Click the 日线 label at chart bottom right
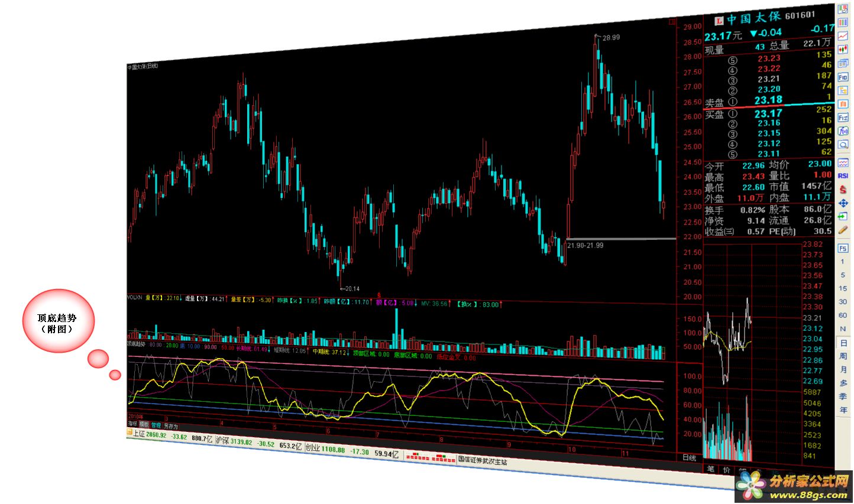Image resolution: width=854 pixels, height=504 pixels. click(690, 458)
